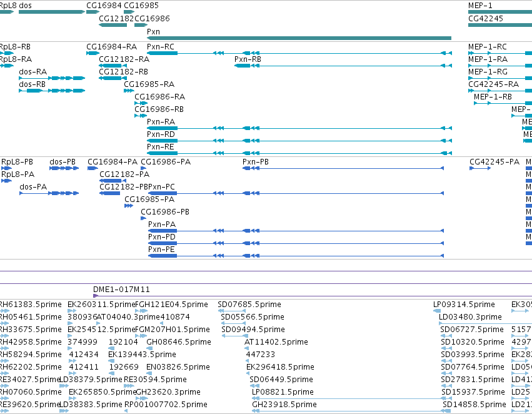Select protein label RpL8-PB
Screen dimensions: 532x414
click(18, 162)
